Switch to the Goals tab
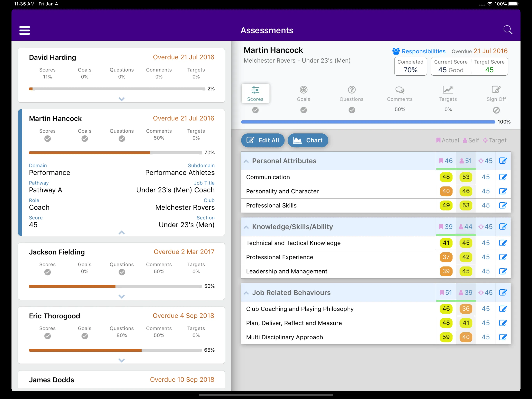The image size is (532, 399). pyautogui.click(x=304, y=94)
